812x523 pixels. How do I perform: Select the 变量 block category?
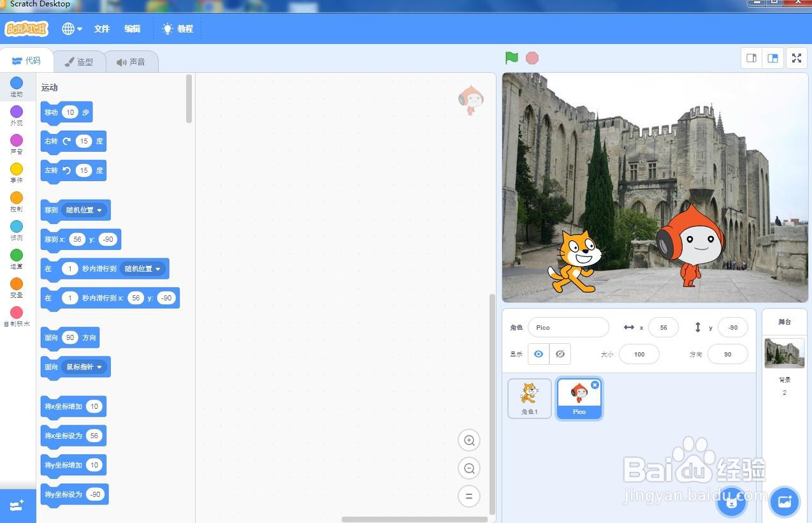[x=17, y=288]
